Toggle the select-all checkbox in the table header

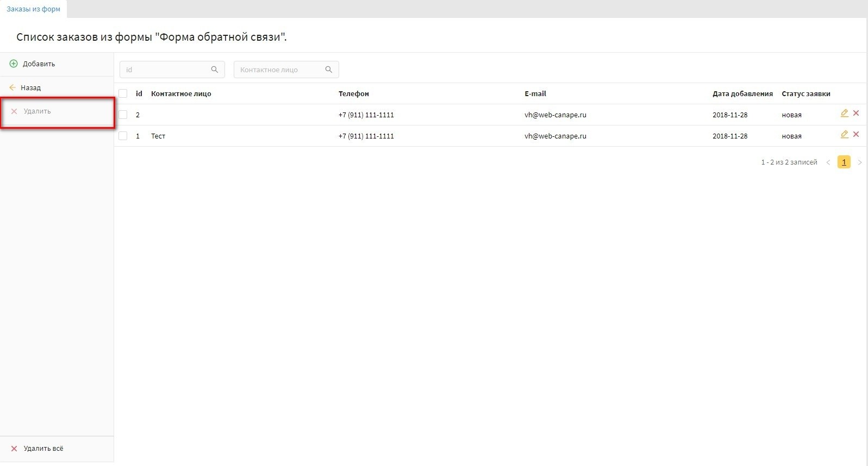click(x=123, y=93)
